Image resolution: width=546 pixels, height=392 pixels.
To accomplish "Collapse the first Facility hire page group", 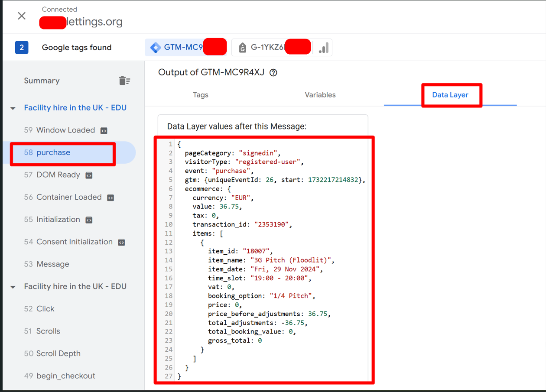I will [x=13, y=108].
